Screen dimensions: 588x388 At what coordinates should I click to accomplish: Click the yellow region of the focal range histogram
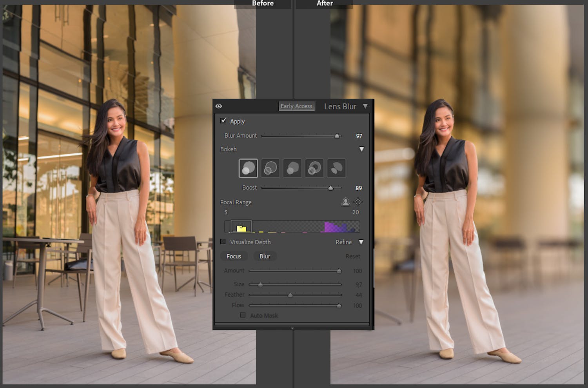241,227
